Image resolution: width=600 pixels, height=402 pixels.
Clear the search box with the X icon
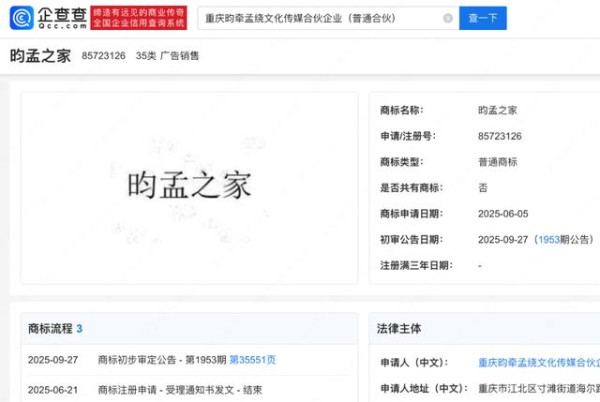(x=446, y=18)
